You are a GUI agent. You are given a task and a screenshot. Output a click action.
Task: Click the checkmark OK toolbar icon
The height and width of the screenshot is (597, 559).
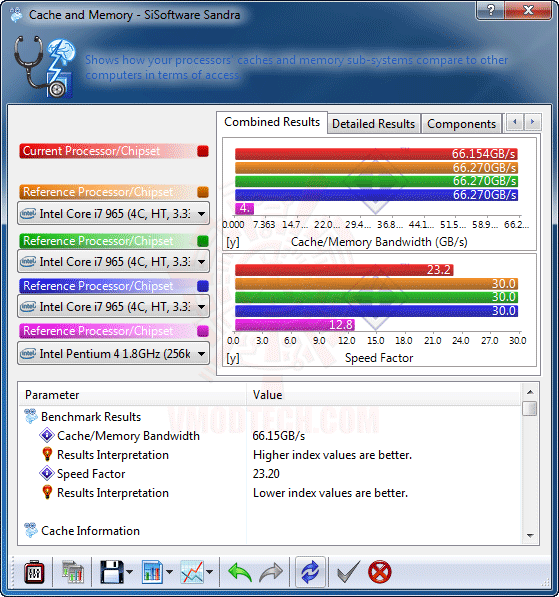[x=348, y=572]
